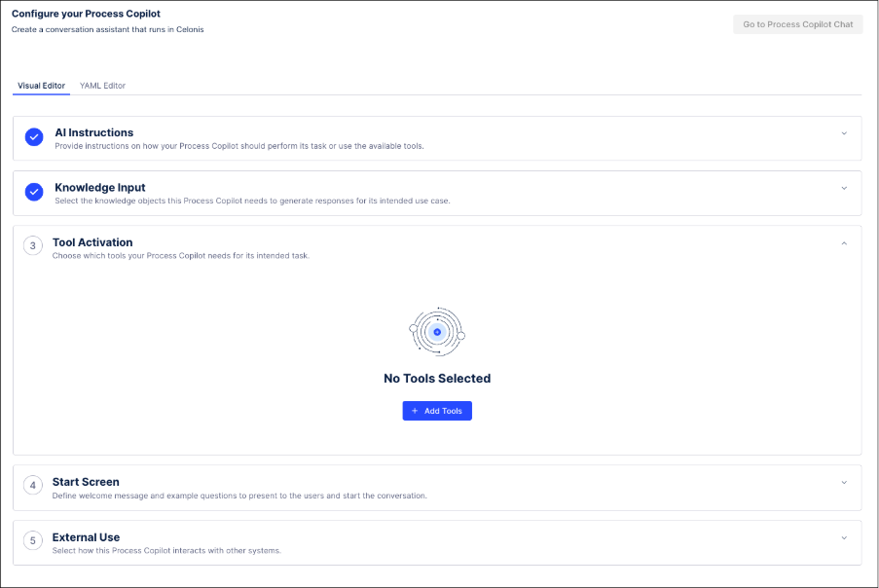Open the Knowledge Input heading

(100, 188)
